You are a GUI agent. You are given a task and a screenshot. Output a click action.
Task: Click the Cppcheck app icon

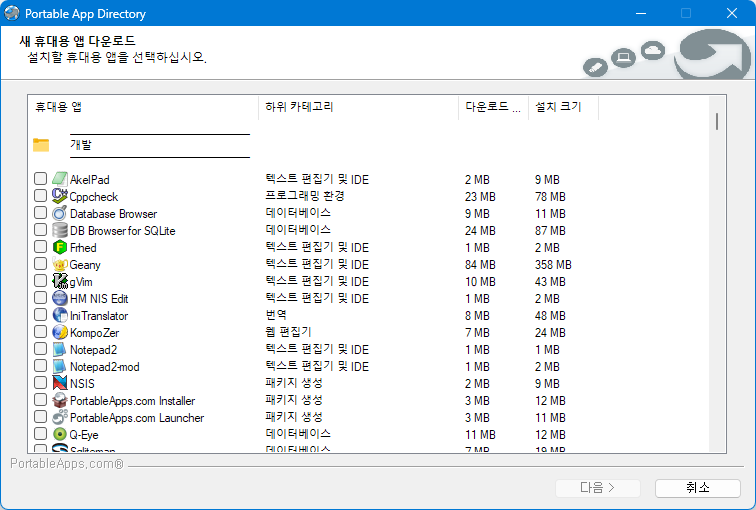(60, 196)
